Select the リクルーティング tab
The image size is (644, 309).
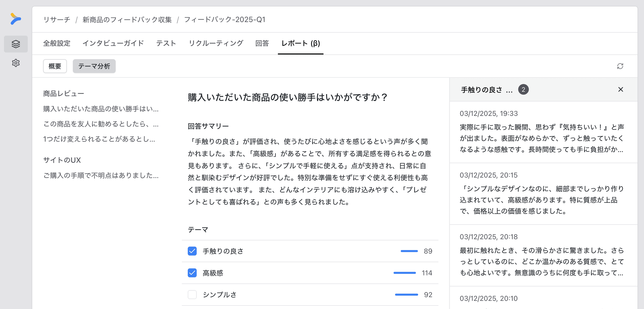[216, 43]
